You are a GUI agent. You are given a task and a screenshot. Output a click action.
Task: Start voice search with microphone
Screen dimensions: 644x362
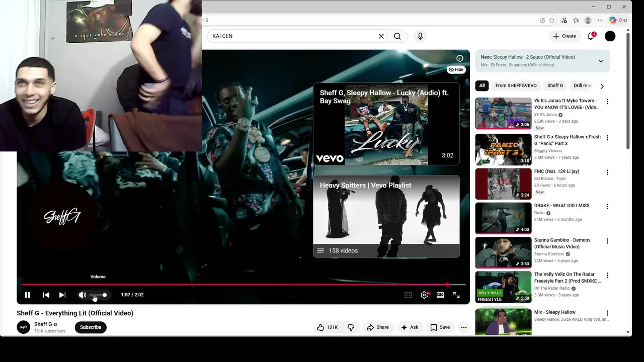tap(420, 36)
